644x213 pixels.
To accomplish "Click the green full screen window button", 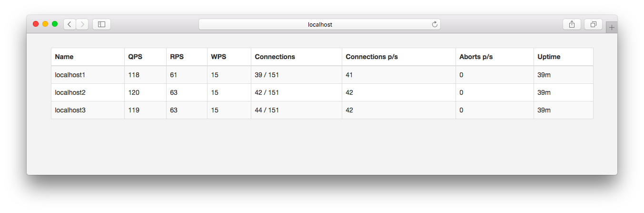I will click(x=55, y=24).
